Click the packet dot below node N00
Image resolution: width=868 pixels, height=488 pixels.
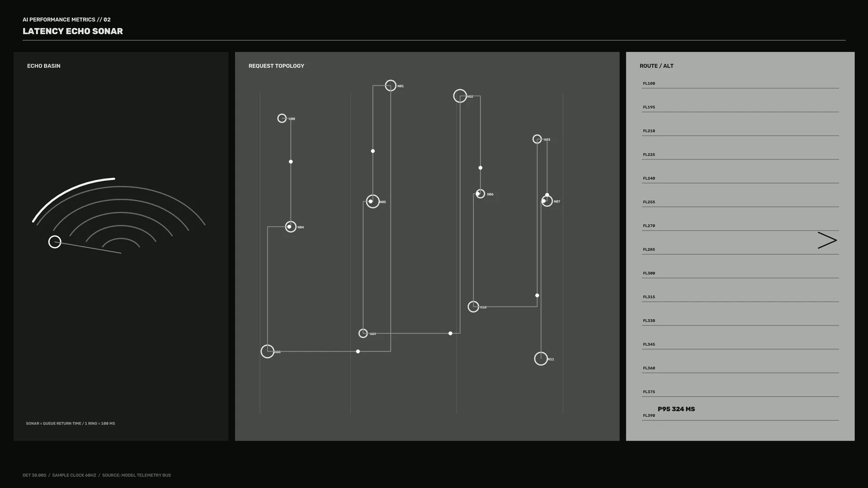click(x=291, y=162)
